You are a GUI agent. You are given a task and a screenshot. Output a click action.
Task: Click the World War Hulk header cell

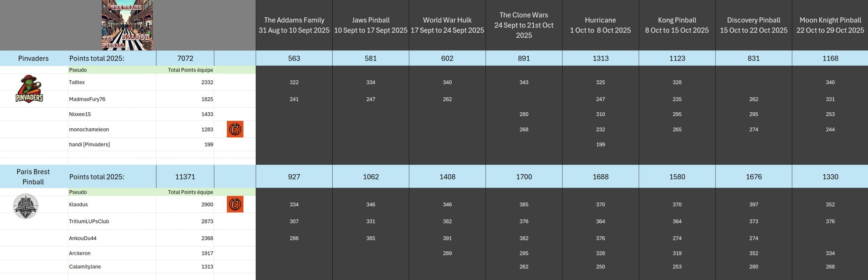click(447, 25)
